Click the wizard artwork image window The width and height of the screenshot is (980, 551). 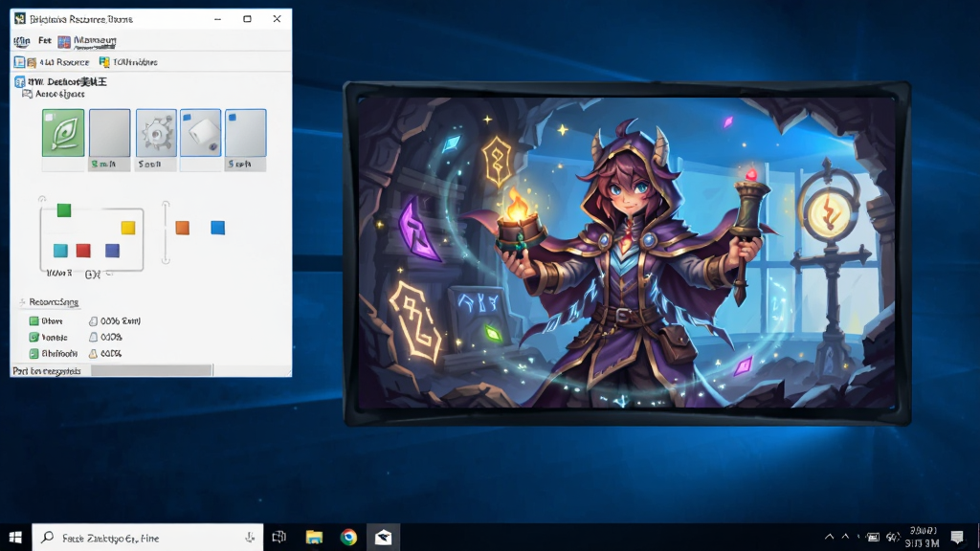point(627,253)
